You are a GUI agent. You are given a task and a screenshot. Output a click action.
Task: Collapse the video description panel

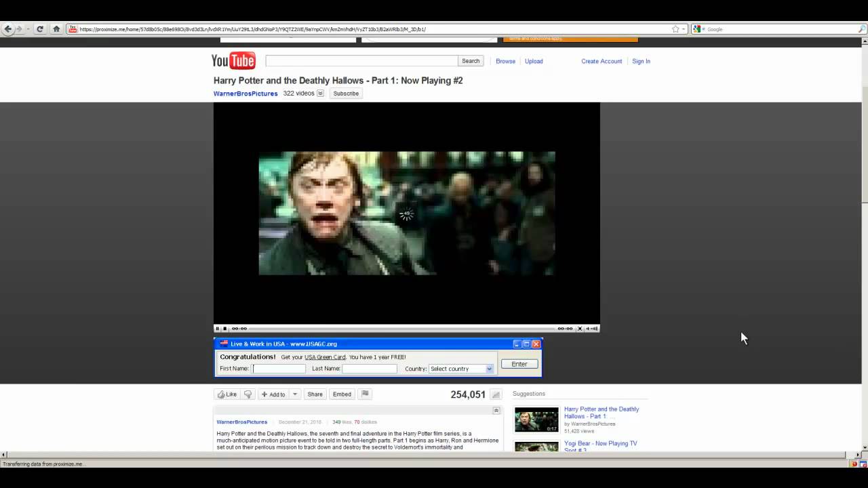tap(496, 411)
